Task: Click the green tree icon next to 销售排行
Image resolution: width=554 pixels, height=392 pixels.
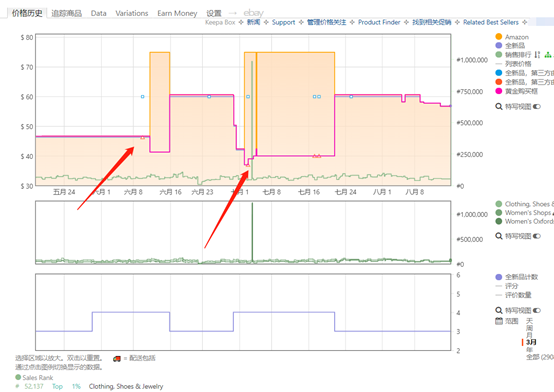Action: (548, 54)
